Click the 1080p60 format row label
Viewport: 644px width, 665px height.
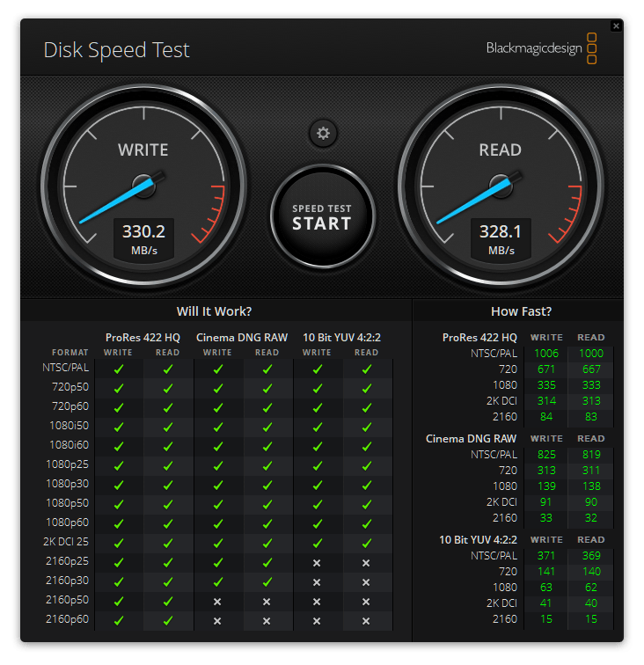67,522
